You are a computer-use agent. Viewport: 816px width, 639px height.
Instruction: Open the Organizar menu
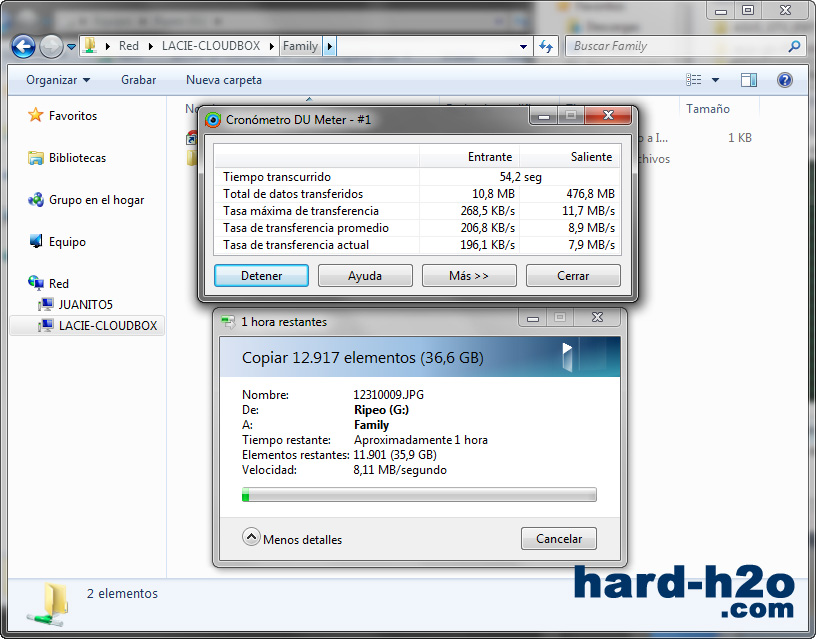[x=58, y=80]
